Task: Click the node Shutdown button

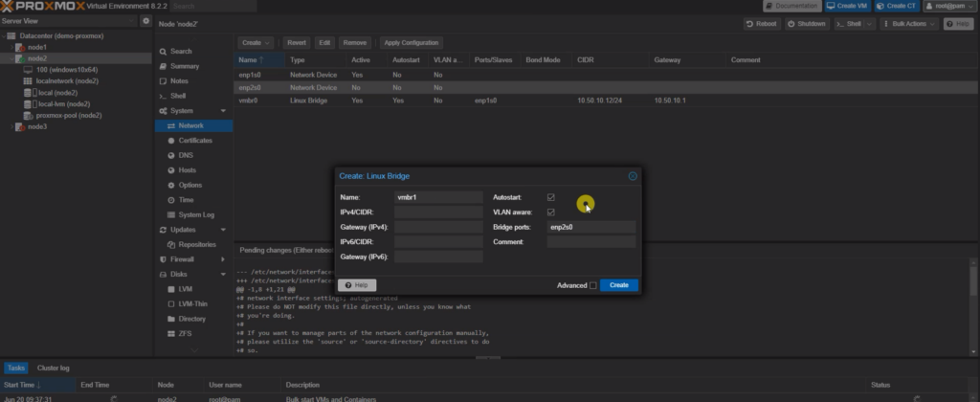Action: [x=807, y=24]
